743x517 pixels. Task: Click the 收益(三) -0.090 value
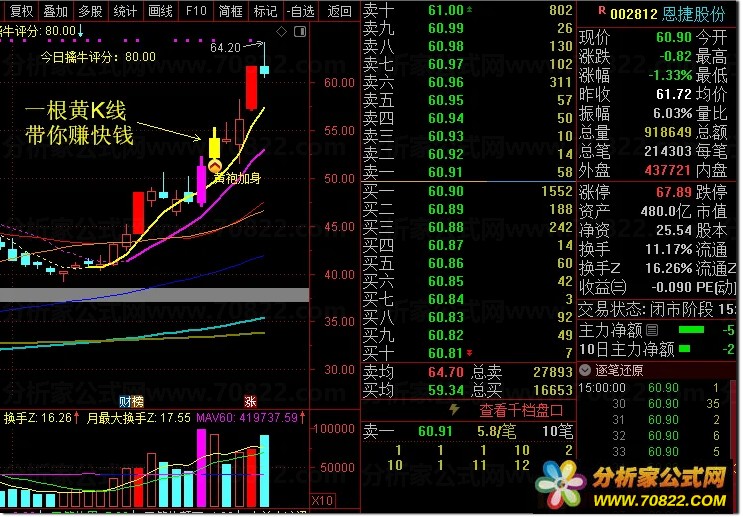[671, 287]
